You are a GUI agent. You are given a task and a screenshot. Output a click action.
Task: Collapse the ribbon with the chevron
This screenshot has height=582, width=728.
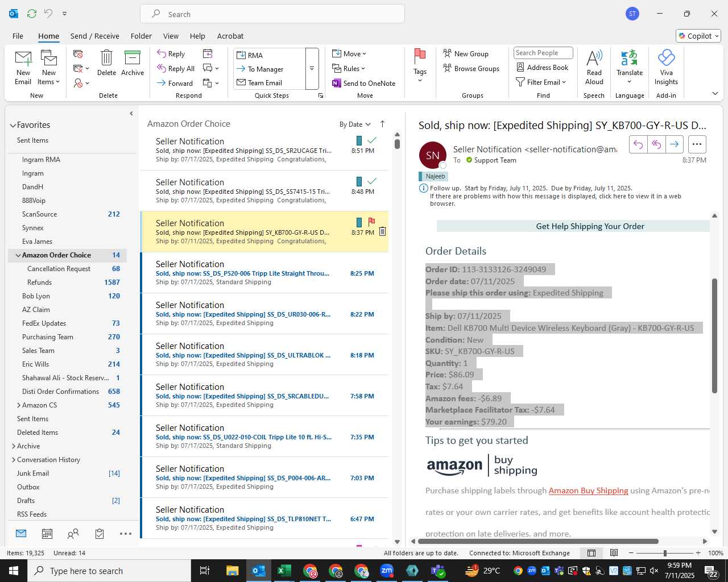coord(715,93)
